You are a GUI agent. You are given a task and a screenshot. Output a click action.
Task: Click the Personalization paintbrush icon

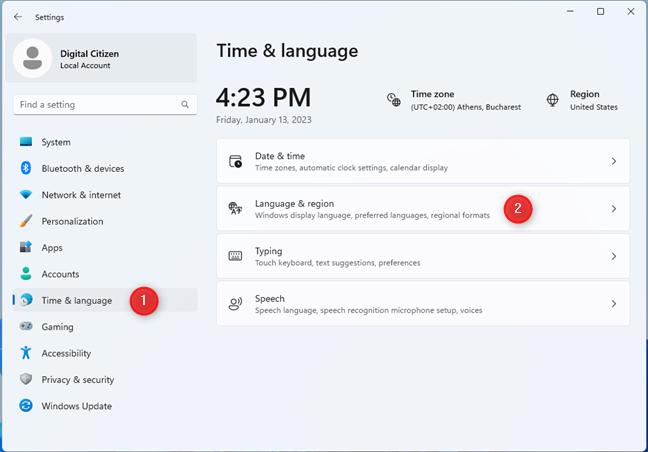pos(26,221)
